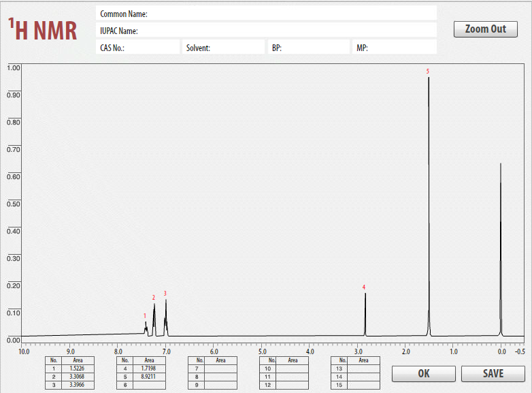Select the Solvent field
The height and width of the screenshot is (393, 532).
(x=224, y=48)
